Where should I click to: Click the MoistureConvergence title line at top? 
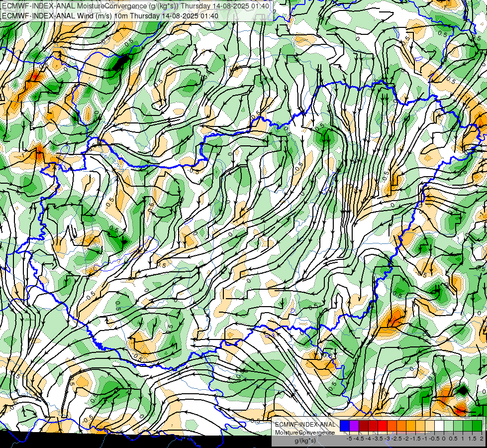135,6
